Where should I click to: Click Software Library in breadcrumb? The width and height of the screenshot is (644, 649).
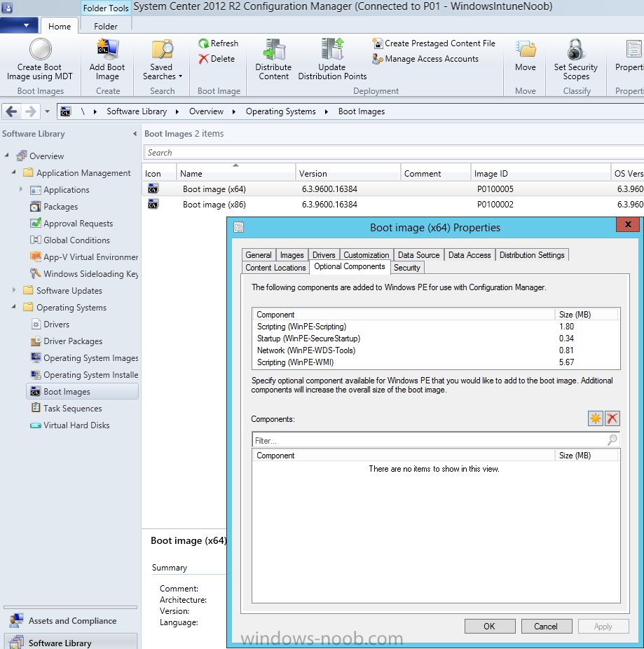click(x=137, y=111)
